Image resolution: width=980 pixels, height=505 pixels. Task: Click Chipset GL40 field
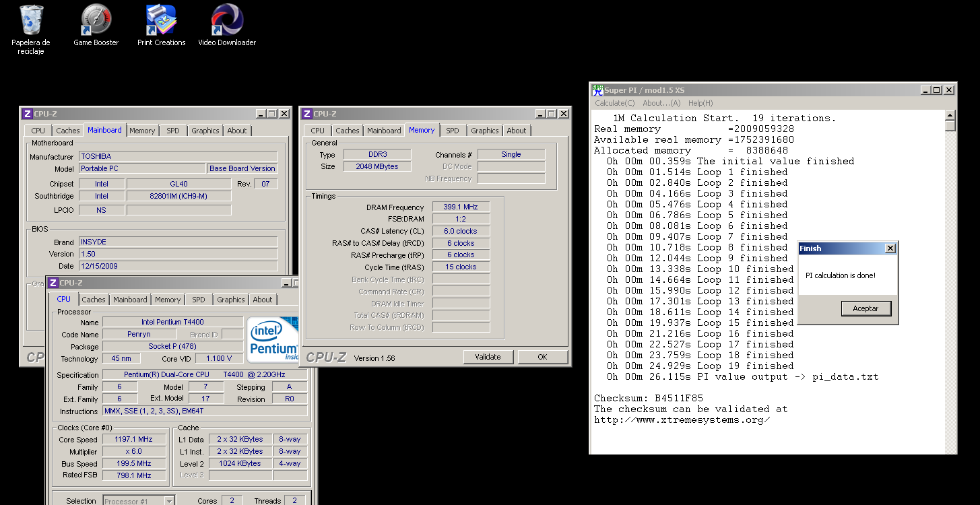click(178, 184)
